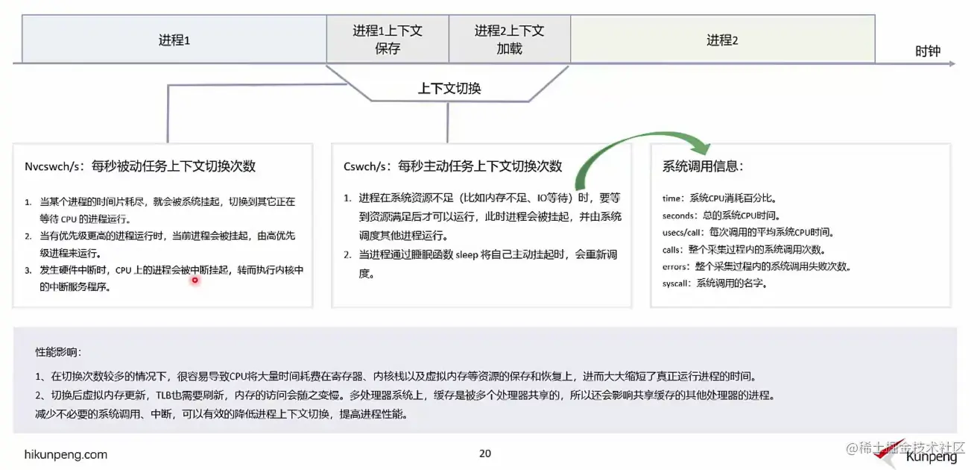This screenshot has width=980, height=470.
Task: Click the slide page number 20
Action: tap(485, 454)
